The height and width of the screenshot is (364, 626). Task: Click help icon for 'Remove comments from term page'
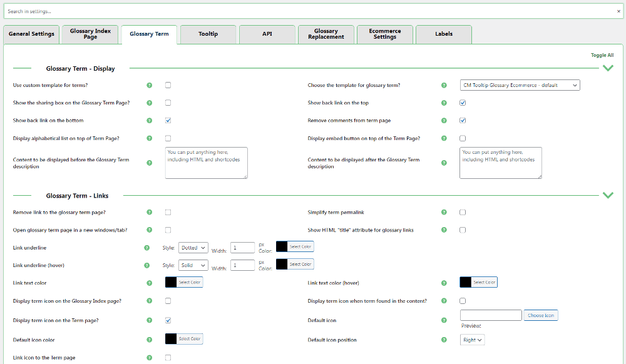pos(444,120)
